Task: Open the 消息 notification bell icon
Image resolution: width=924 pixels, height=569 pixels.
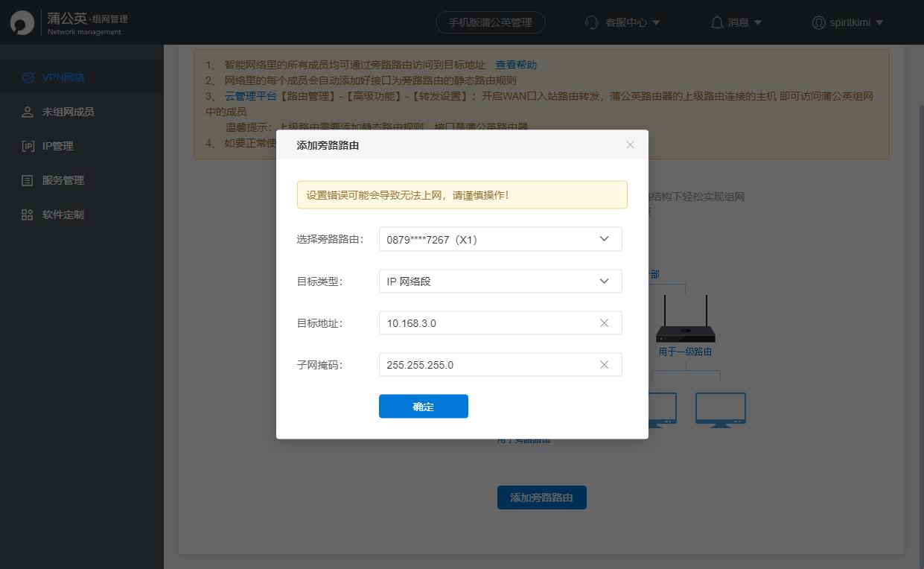Action: click(x=715, y=22)
